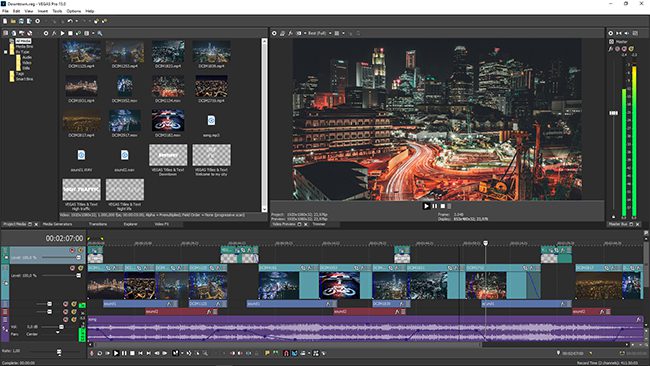650x366 pixels.
Task: Click Pause in timeline transport bar
Action: point(124,353)
